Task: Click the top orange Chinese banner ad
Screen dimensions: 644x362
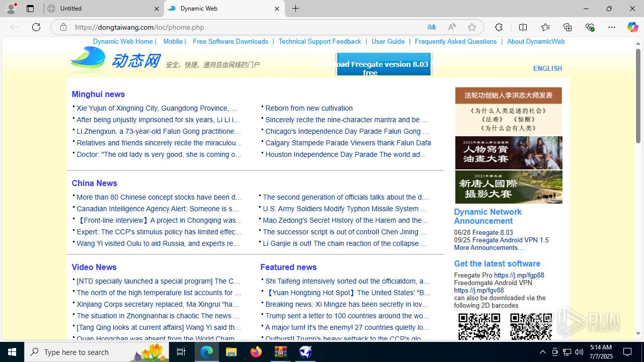Action: [509, 111]
